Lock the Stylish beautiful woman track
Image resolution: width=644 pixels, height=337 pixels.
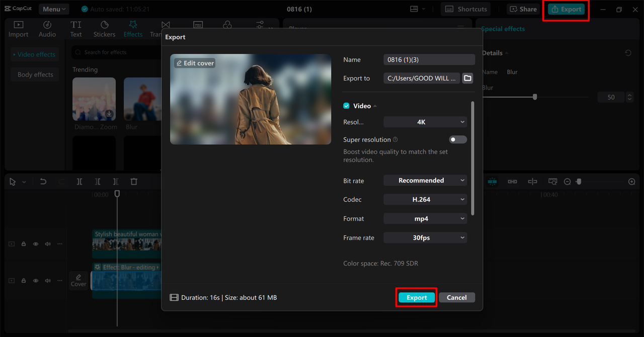(x=24, y=244)
